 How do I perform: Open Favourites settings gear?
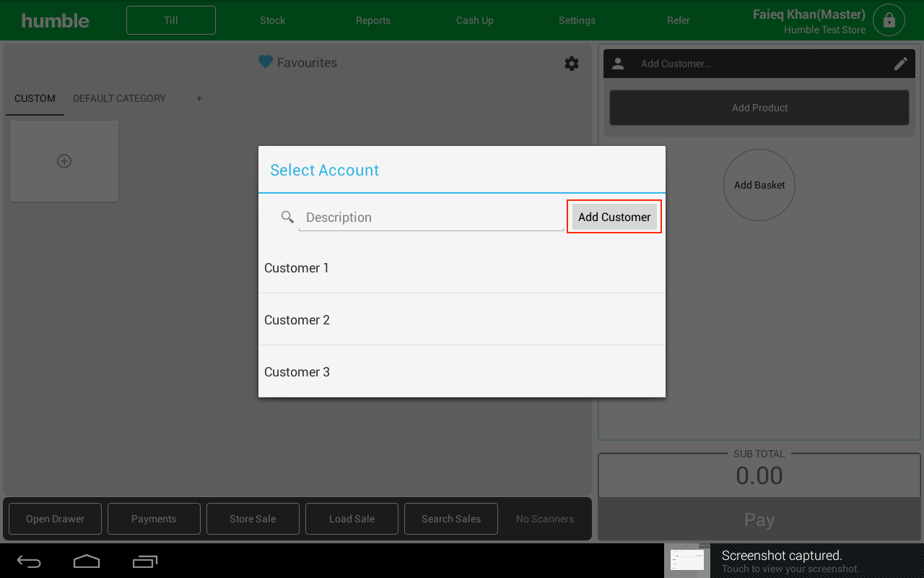[572, 64]
